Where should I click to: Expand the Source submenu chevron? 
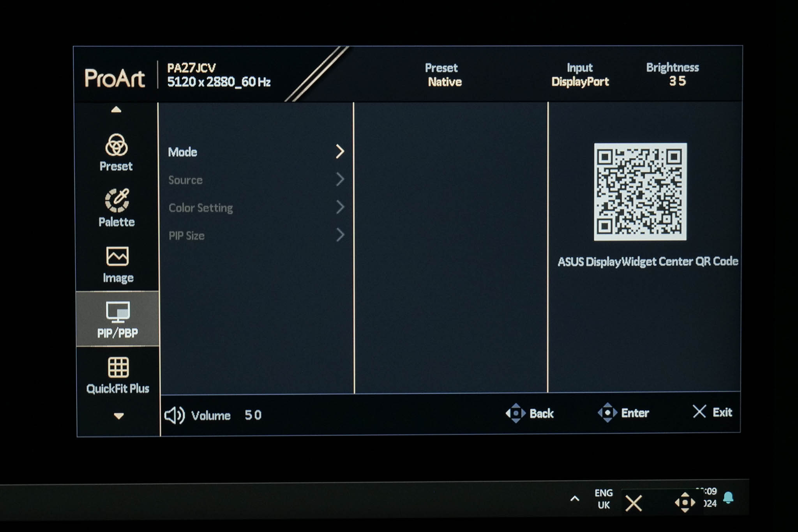pos(340,180)
